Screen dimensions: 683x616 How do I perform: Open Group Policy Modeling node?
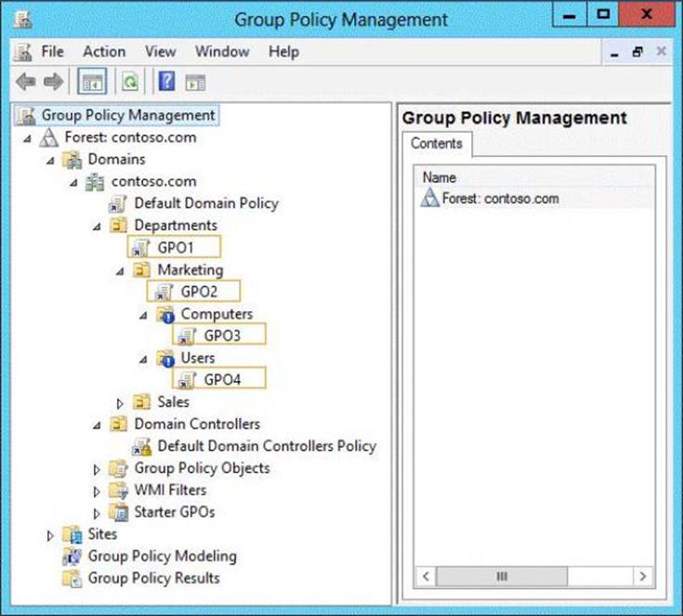tap(162, 557)
